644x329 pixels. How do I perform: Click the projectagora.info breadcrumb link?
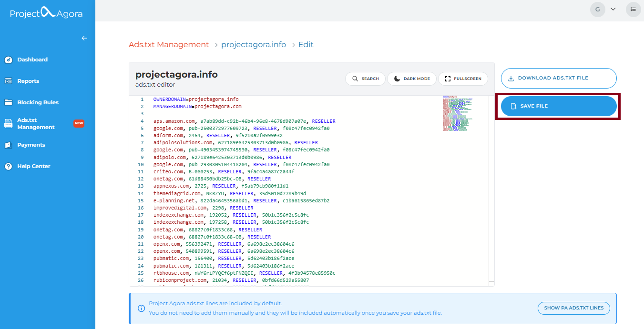coord(254,45)
